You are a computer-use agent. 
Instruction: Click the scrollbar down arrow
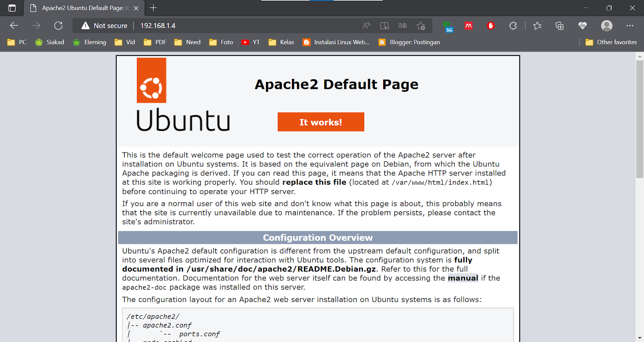click(640, 338)
